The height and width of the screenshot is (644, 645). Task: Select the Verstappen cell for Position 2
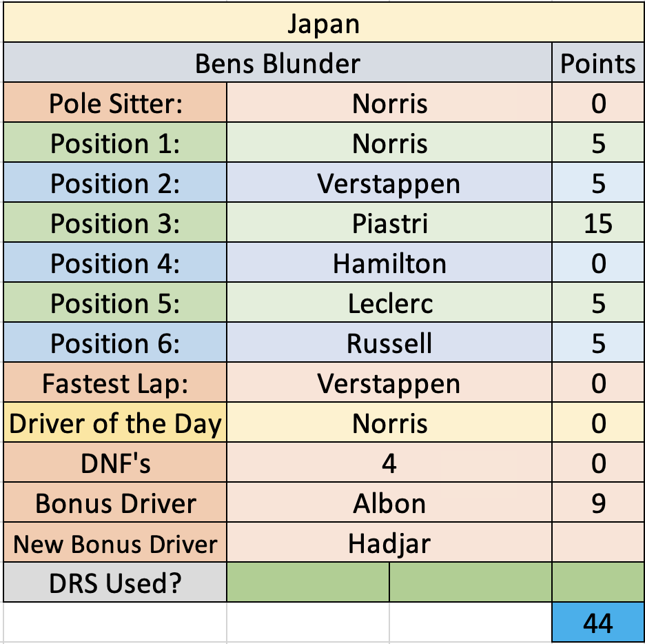click(x=389, y=182)
